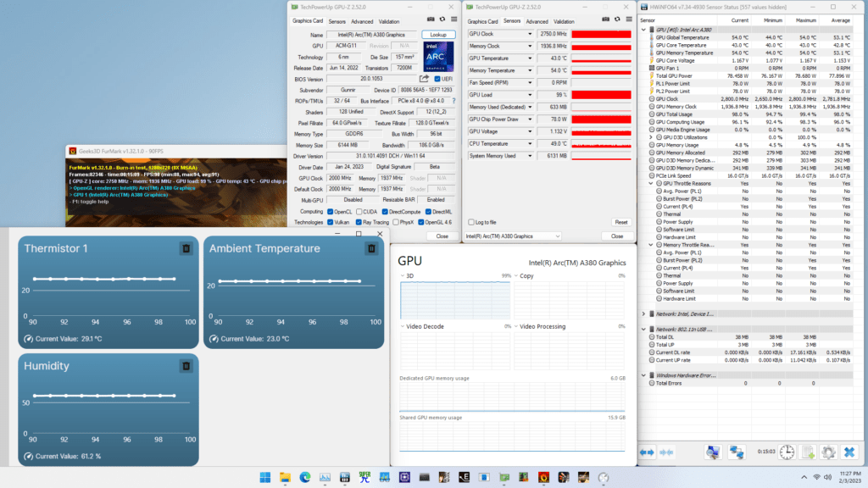Toggle the PhysX checkbox

tap(396, 222)
